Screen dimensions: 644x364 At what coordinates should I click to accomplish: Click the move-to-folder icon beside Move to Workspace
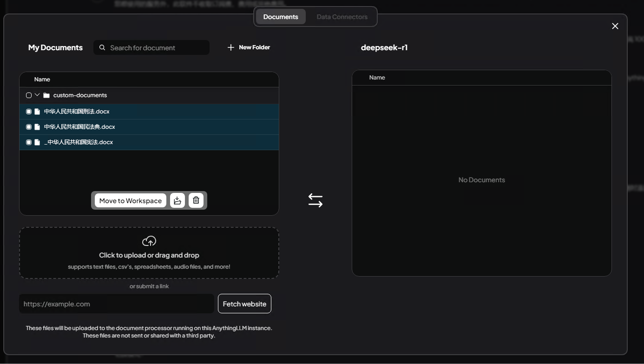177,200
